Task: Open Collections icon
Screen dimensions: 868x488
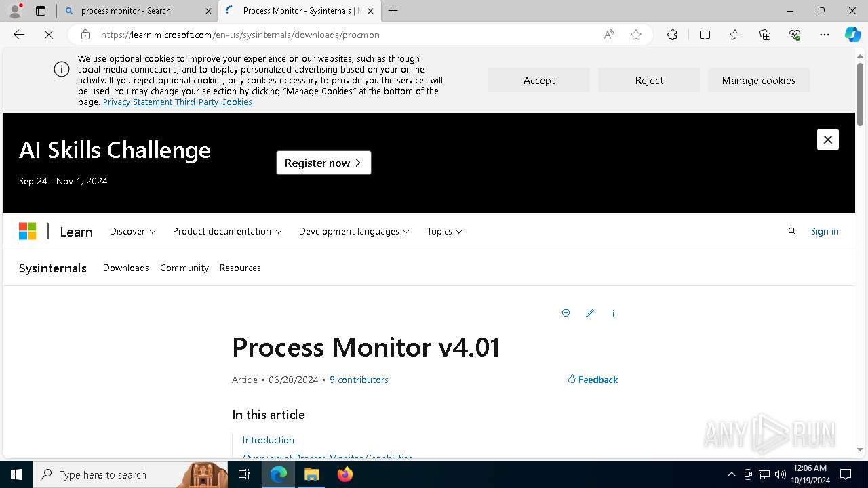Action: (765, 35)
